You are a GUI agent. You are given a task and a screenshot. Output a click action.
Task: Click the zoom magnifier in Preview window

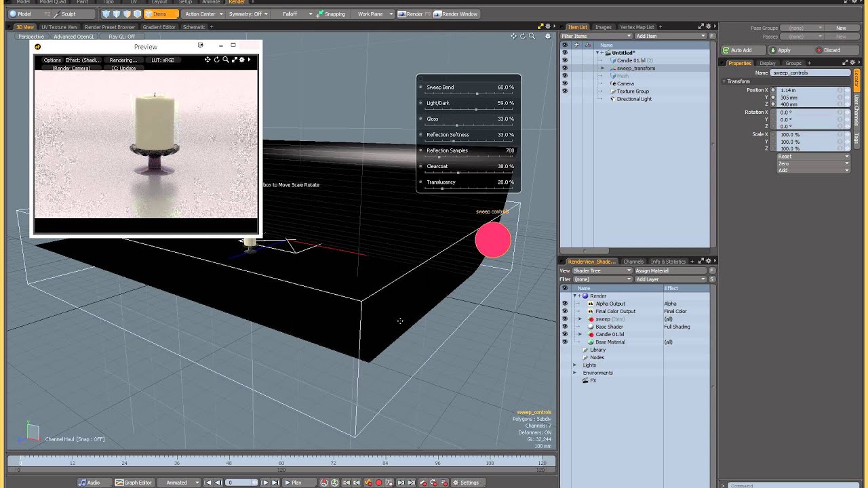[x=225, y=60]
